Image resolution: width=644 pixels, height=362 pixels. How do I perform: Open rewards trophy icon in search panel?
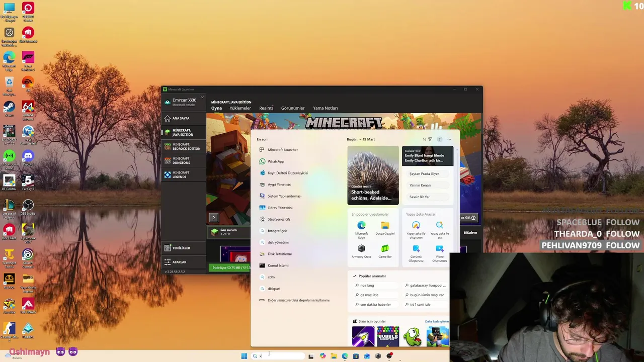click(x=430, y=139)
